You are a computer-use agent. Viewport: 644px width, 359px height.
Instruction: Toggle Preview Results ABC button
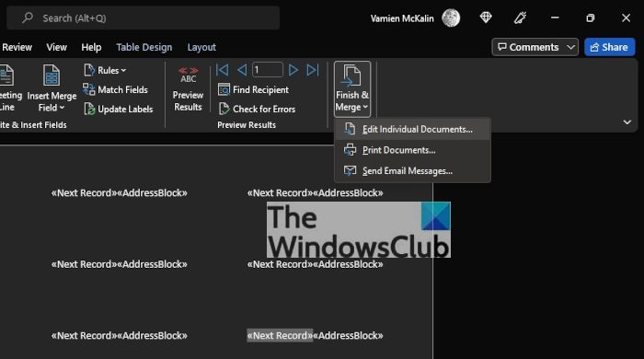(x=188, y=88)
